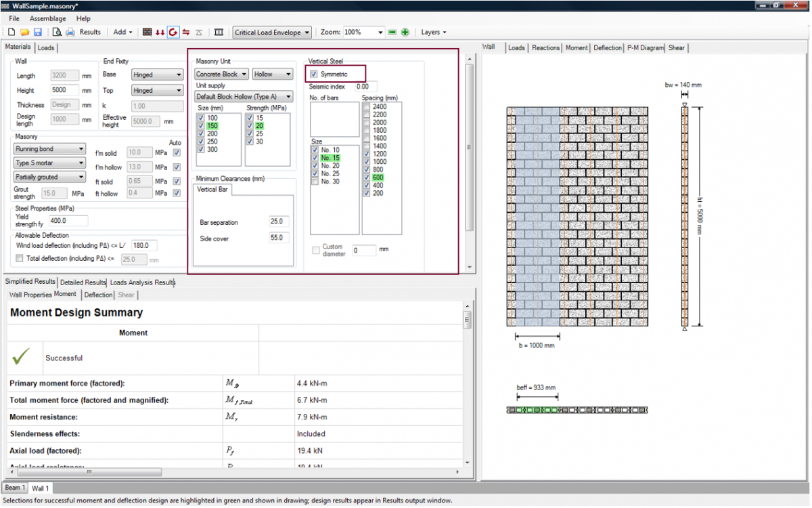Click the Save floppy disk icon

point(37,32)
